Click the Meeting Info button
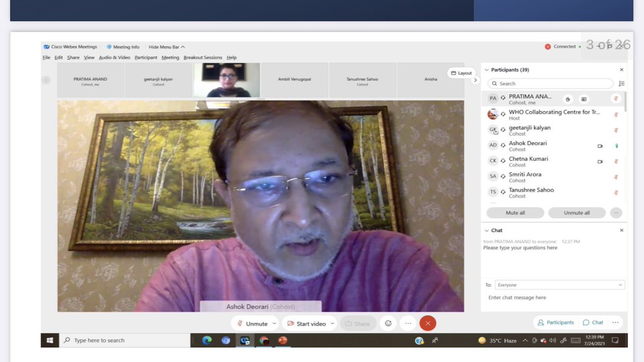The height and width of the screenshot is (362, 644). coord(123,47)
